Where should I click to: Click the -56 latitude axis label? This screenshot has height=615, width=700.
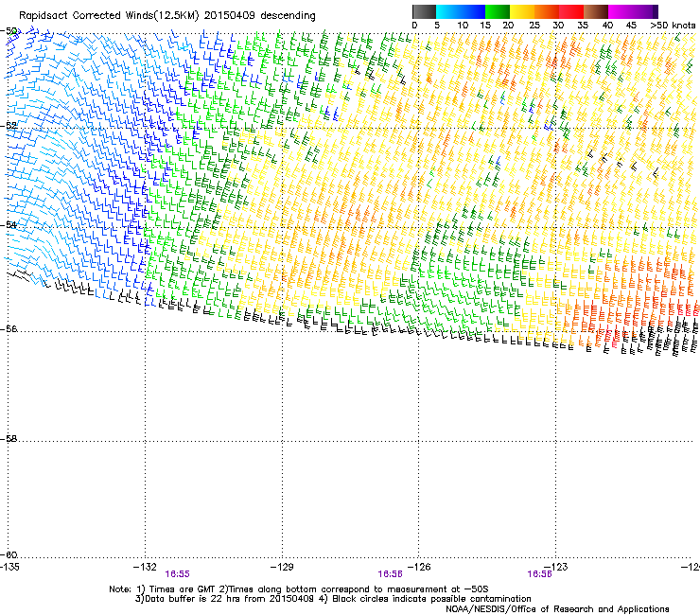9,329
